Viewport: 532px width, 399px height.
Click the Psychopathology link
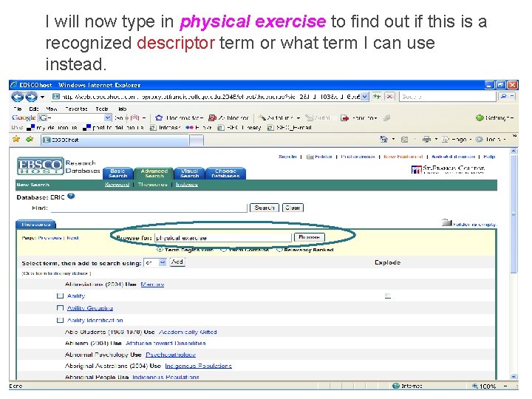[x=171, y=355]
